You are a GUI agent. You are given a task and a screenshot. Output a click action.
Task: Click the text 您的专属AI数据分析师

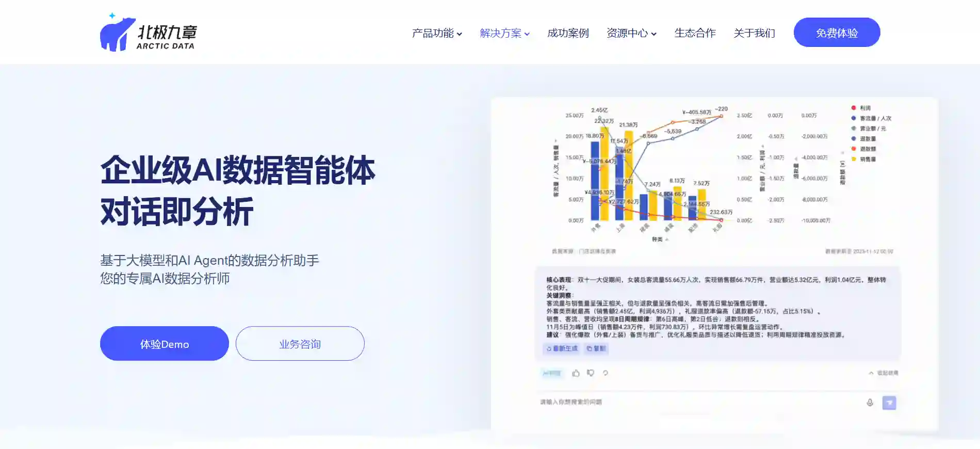click(165, 279)
